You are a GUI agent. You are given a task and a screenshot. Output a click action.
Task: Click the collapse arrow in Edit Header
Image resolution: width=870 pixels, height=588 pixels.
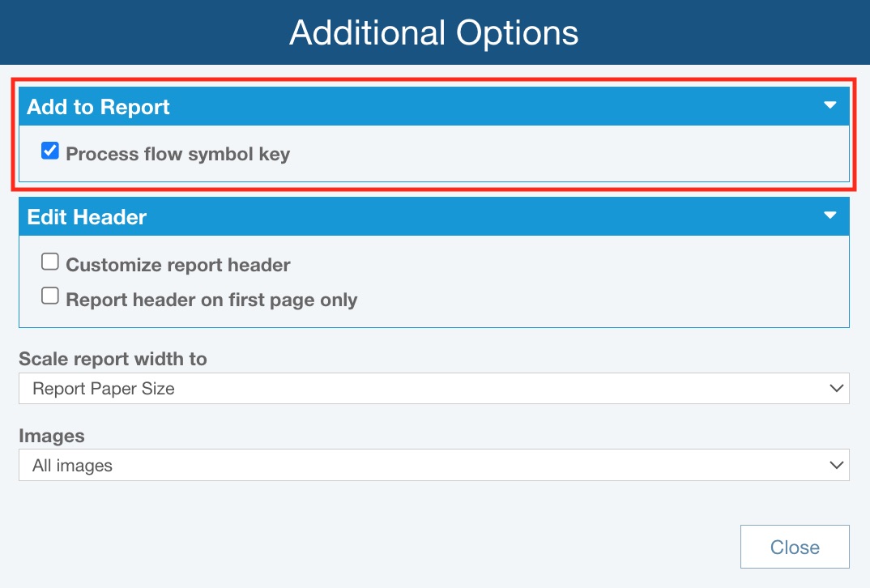[x=829, y=215]
